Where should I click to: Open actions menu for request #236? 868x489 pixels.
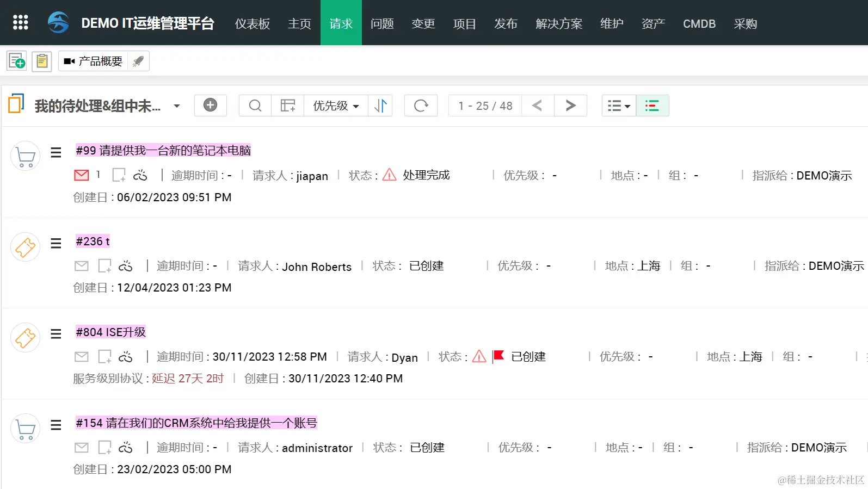pos(56,243)
